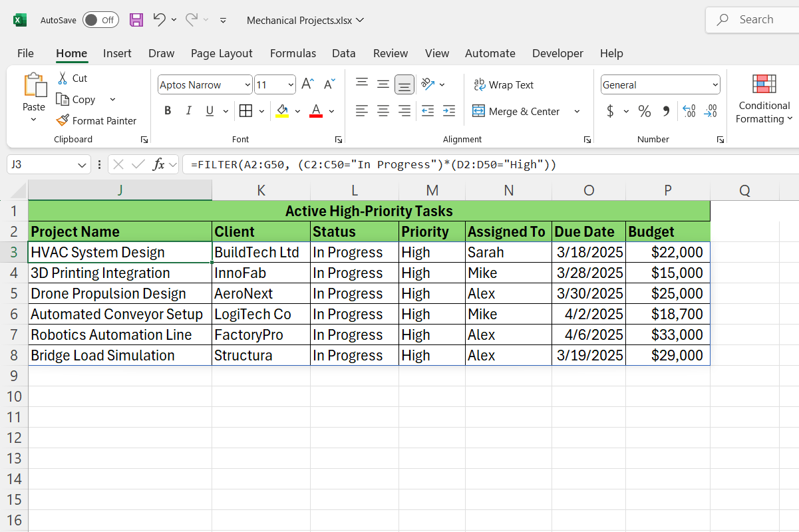The height and width of the screenshot is (532, 799).
Task: Open the font name dropdown
Action: [x=247, y=85]
